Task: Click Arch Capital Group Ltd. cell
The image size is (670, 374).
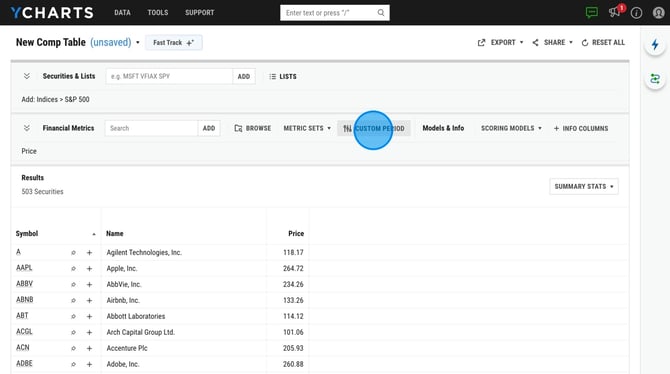Action: point(141,332)
